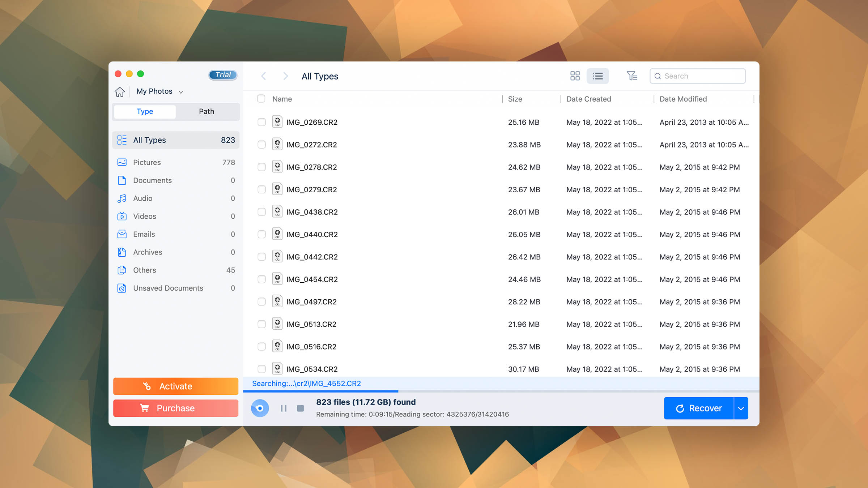Viewport: 868px width, 488px height.
Task: Check the box for IMG_0269.CR2
Action: click(261, 122)
